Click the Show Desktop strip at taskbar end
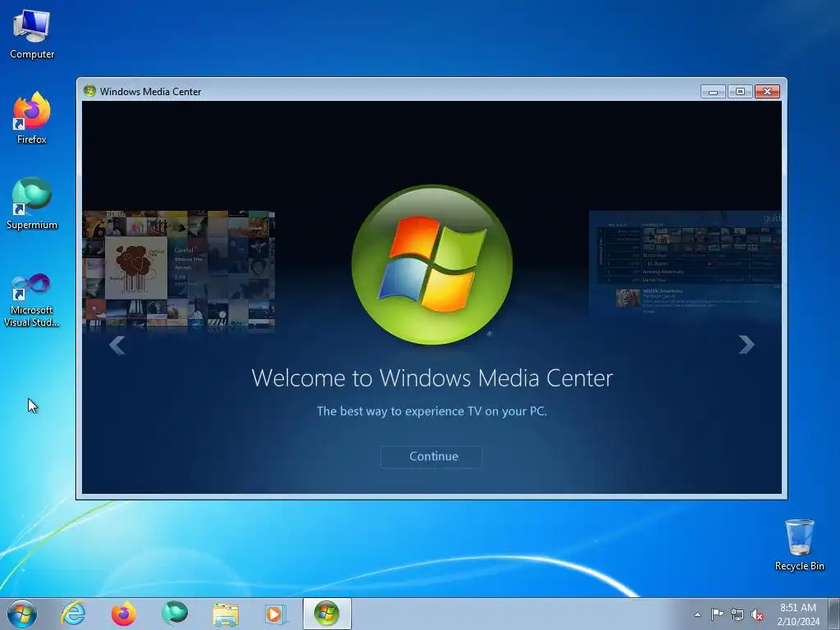 834,614
